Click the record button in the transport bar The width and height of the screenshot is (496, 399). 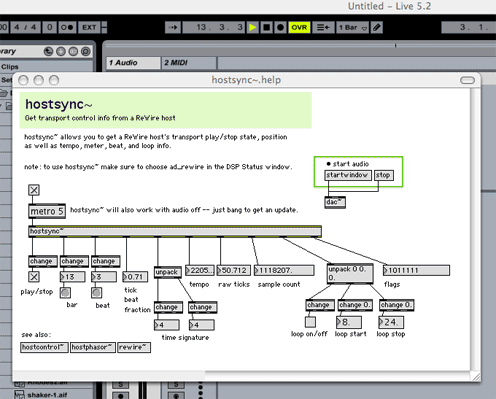click(280, 27)
